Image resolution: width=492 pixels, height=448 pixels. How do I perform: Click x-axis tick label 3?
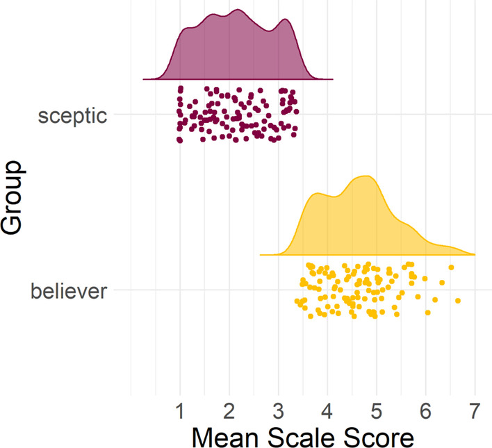279,411
